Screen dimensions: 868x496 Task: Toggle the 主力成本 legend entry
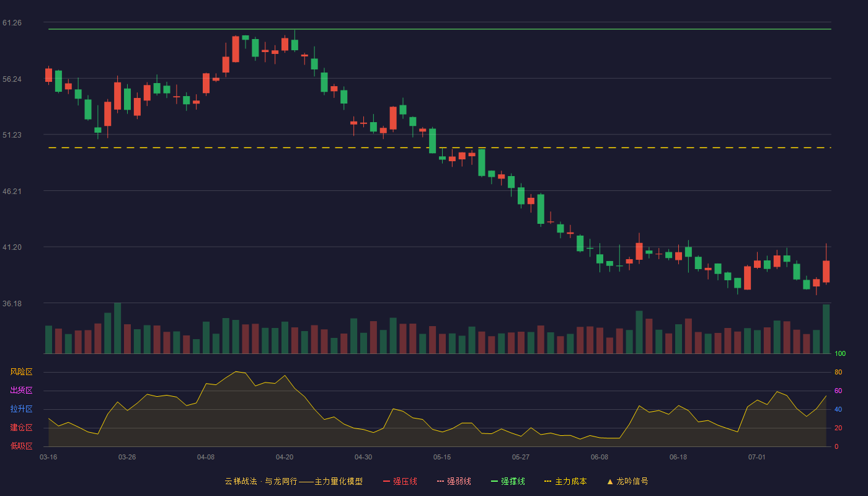(x=565, y=481)
